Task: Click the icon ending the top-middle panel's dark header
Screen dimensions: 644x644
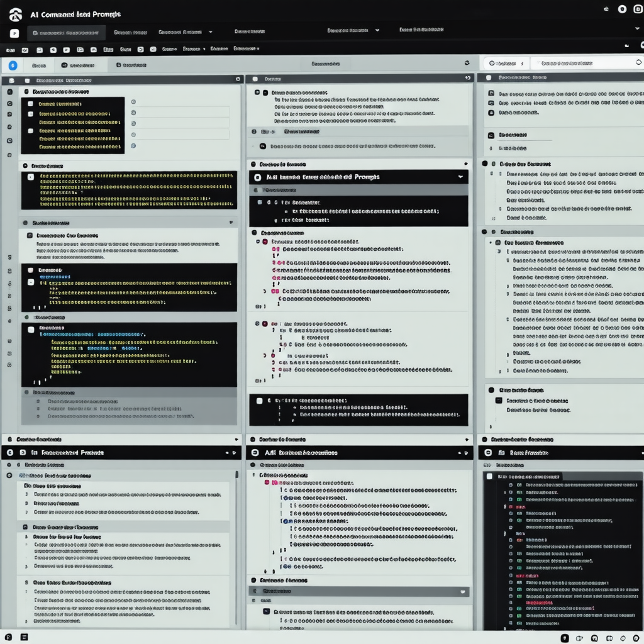Action: [x=468, y=77]
